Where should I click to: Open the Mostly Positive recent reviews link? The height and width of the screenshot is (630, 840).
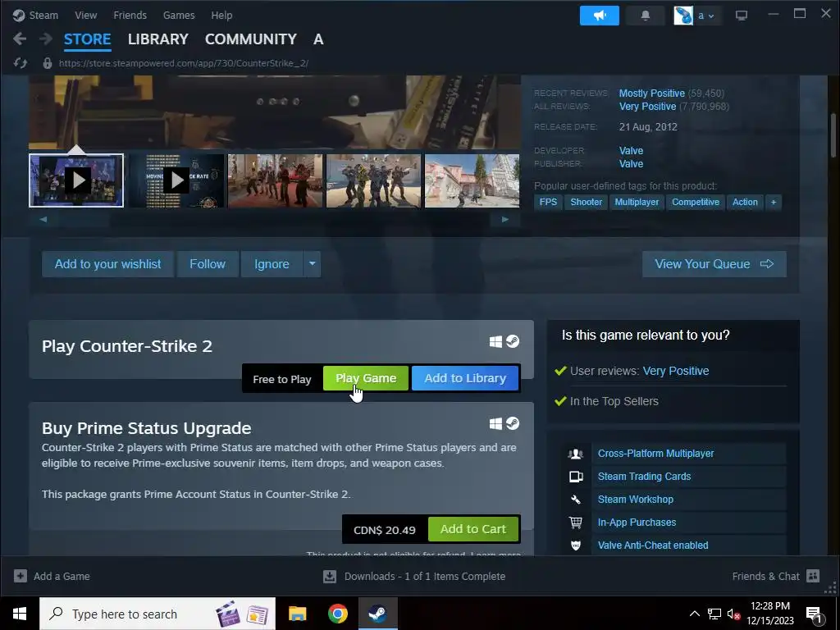(x=652, y=94)
